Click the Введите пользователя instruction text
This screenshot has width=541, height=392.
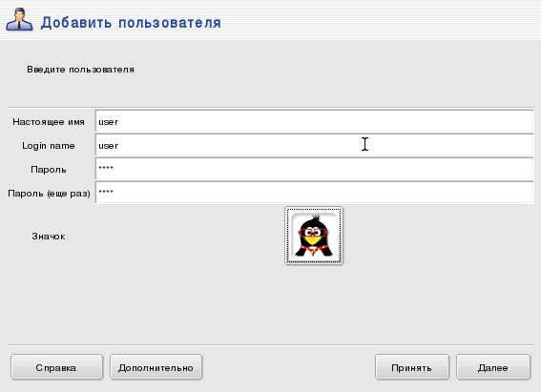tap(80, 70)
